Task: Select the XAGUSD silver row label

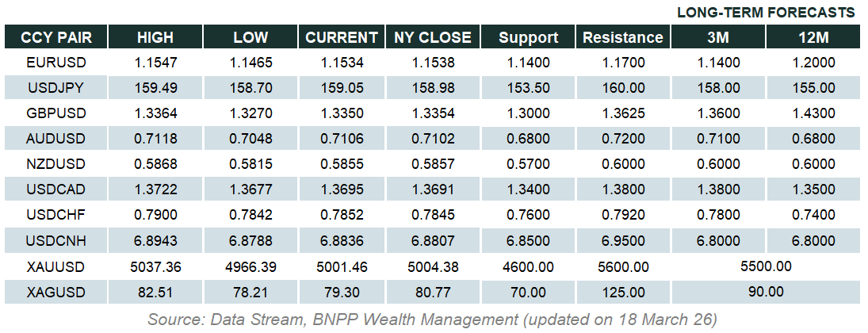Action: [55, 292]
